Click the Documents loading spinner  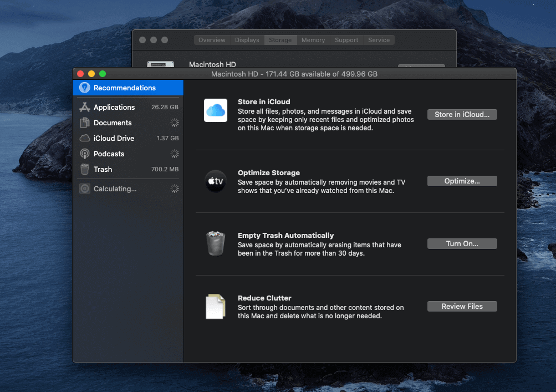pos(175,123)
